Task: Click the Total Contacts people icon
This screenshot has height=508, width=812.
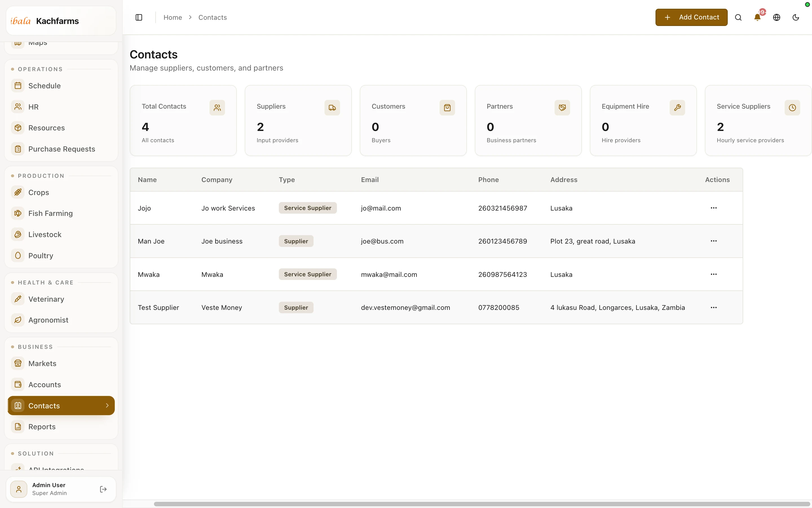Action: (x=217, y=108)
